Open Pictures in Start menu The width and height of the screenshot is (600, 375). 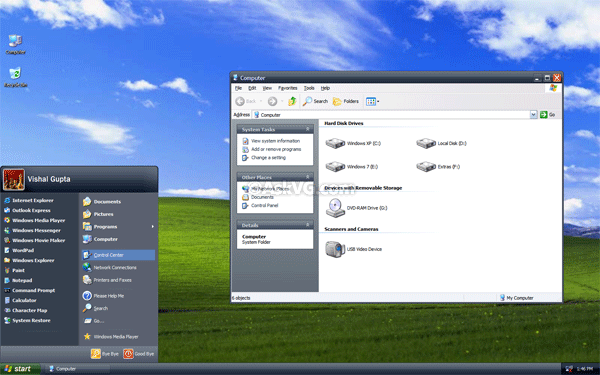98,214
